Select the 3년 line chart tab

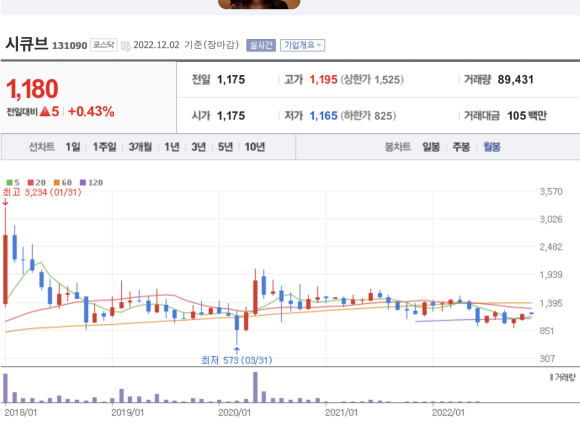pos(198,147)
